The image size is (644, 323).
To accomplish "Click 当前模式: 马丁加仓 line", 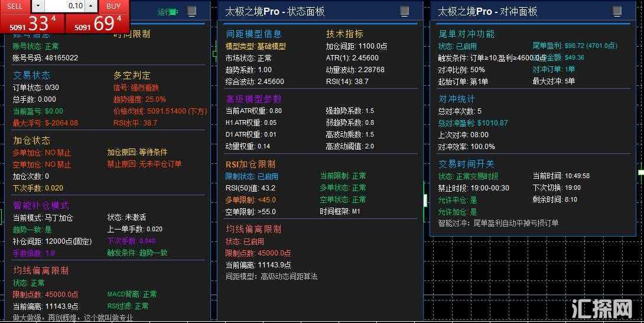I will point(43,217).
